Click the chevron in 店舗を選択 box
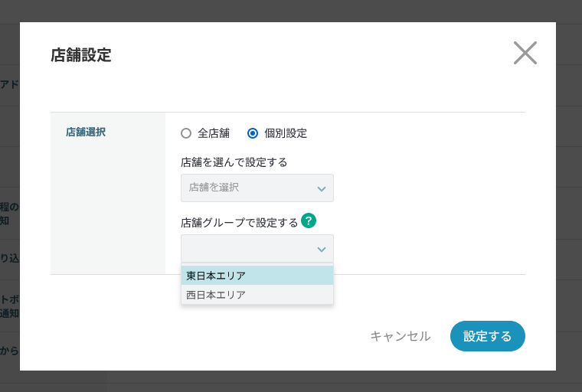 click(321, 188)
